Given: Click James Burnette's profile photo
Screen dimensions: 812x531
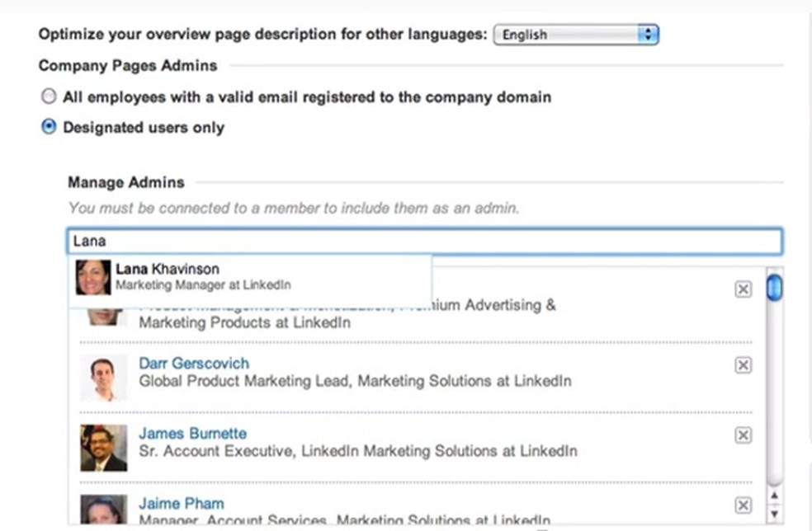Looking at the screenshot, I should 104,448.
